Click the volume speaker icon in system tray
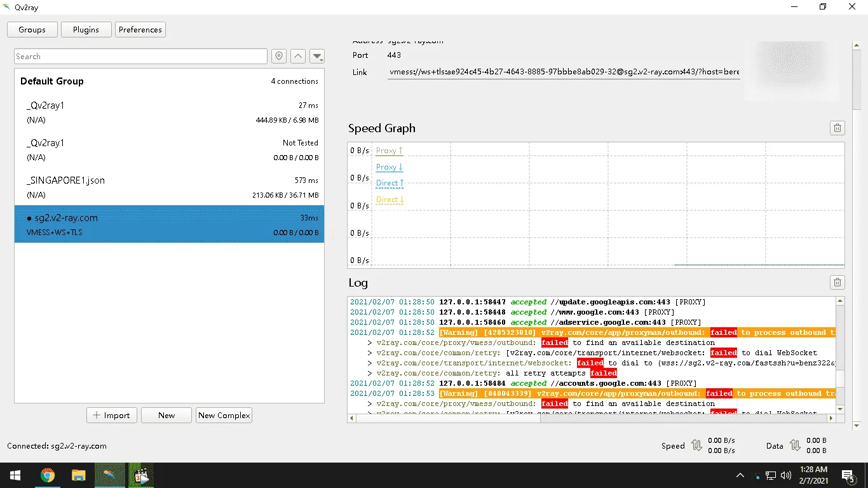 (x=786, y=475)
